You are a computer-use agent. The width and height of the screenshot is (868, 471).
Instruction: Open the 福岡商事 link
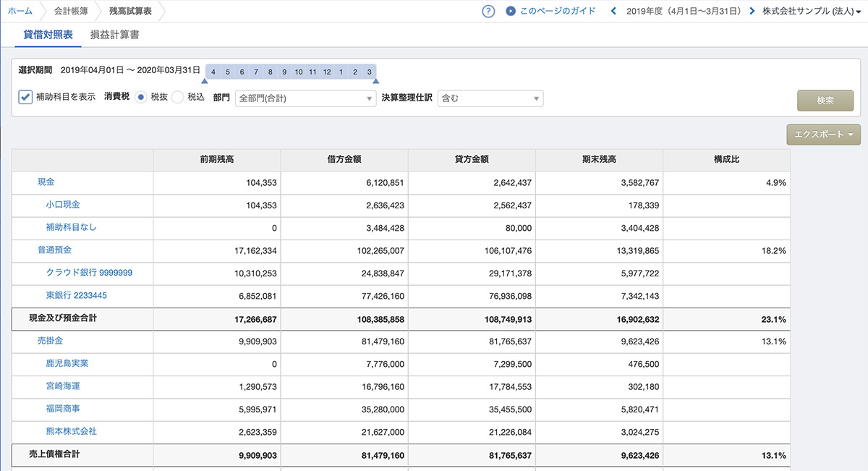pos(63,409)
